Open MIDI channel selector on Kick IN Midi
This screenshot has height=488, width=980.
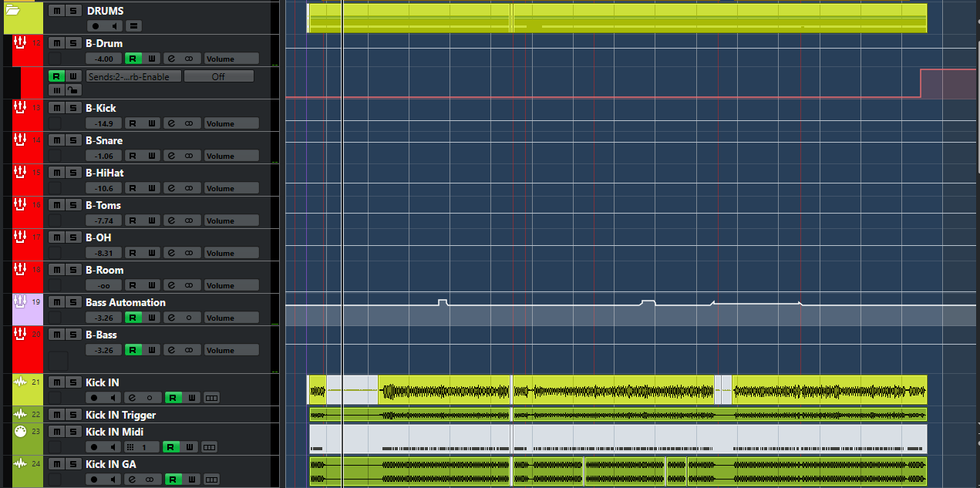point(137,447)
